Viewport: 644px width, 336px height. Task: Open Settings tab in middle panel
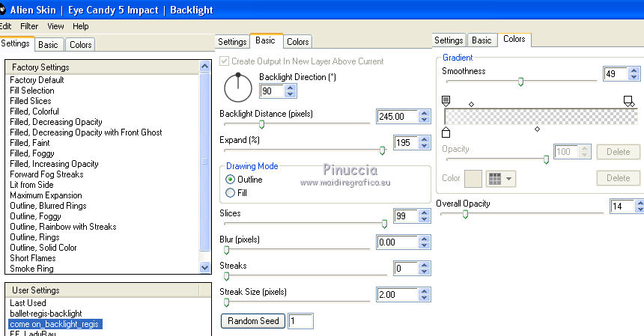(232, 41)
